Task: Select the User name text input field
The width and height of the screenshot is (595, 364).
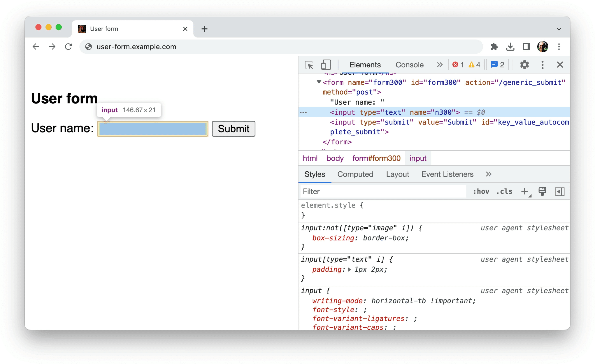Action: 152,128
